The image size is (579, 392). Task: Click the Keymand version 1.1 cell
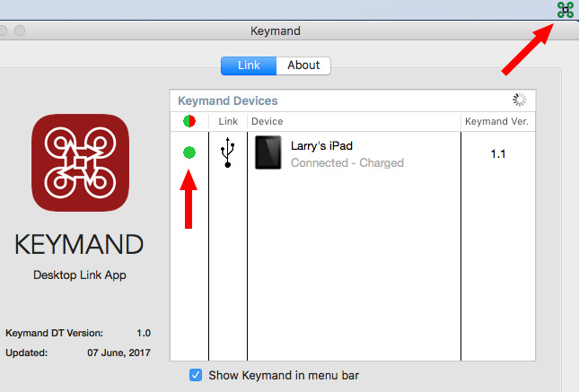click(x=498, y=154)
